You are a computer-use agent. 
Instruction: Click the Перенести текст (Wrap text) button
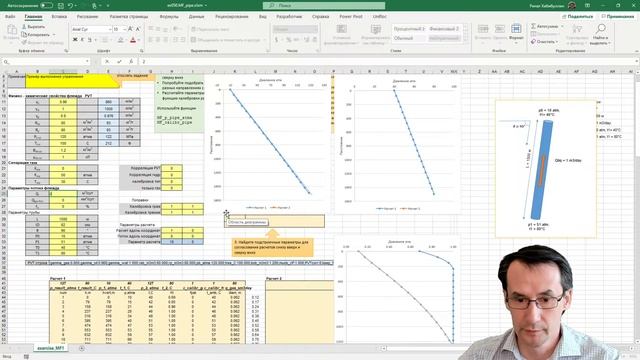coord(211,29)
